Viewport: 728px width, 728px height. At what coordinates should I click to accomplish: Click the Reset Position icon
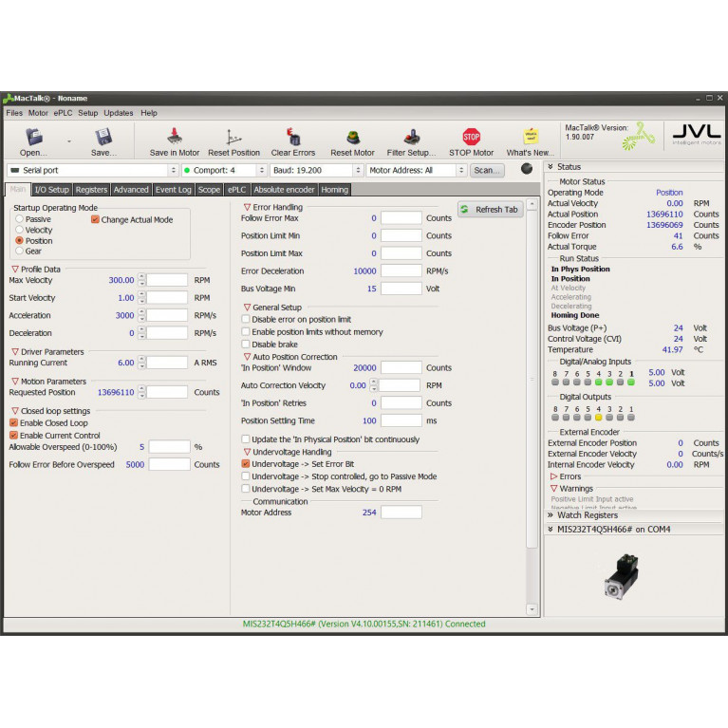point(233,138)
